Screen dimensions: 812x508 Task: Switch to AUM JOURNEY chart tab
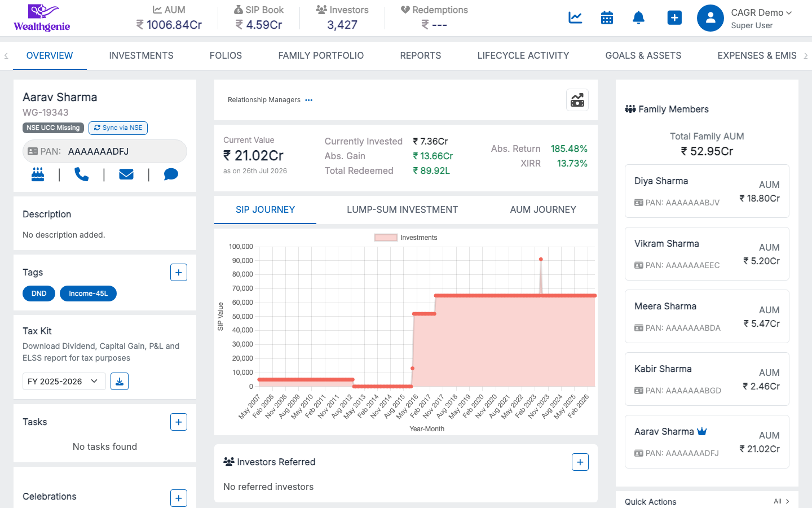(x=543, y=209)
